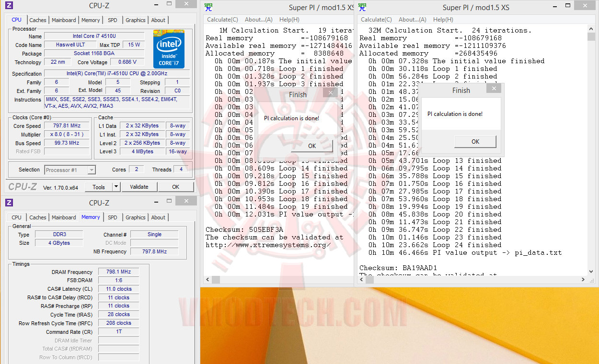This screenshot has height=364, width=599.
Task: Select Mainboard tab in lower CPU-Z window
Action: [64, 217]
